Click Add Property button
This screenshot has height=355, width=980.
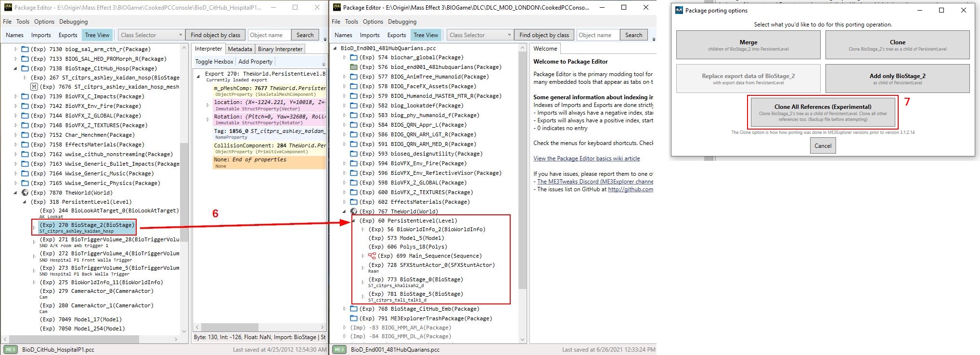coord(255,62)
